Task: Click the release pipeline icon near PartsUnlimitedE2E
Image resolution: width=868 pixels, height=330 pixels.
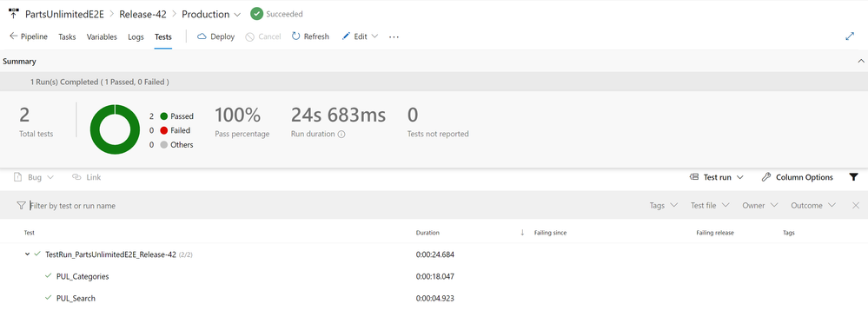Action: (x=14, y=14)
